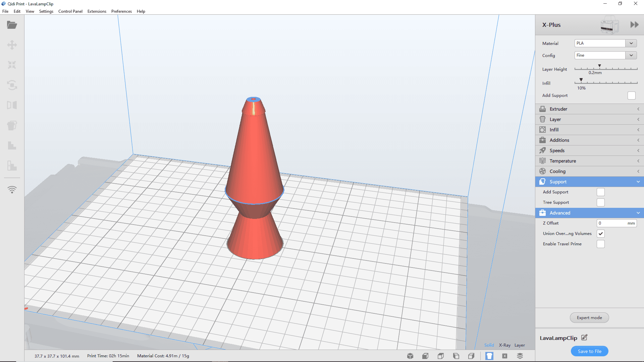
Task: Click the X-Plus printer image
Action: (x=609, y=25)
